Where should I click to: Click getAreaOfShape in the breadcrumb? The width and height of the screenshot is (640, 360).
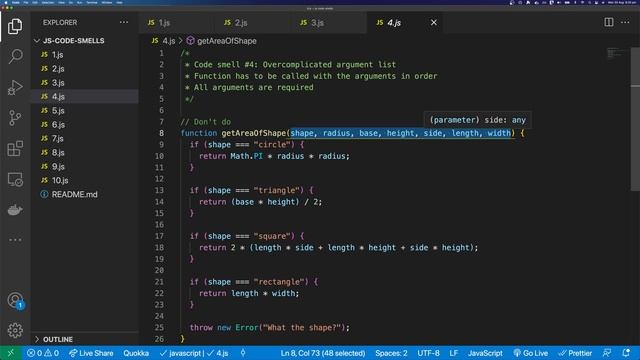[227, 41]
